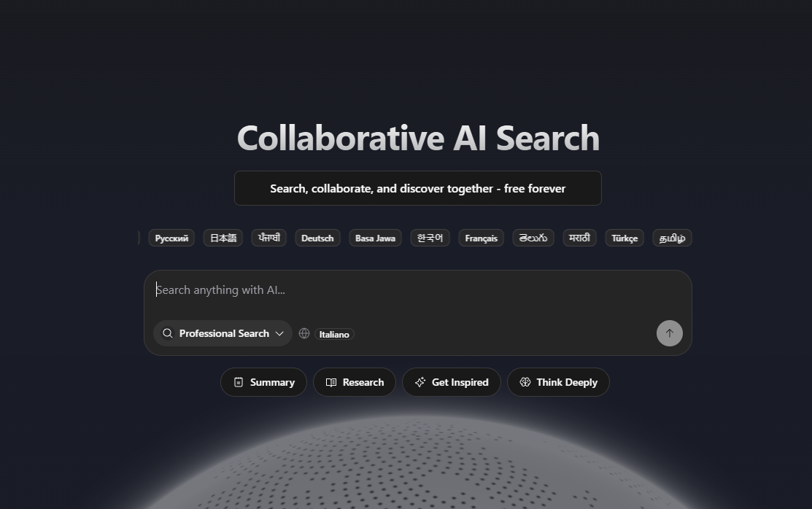Image resolution: width=812 pixels, height=509 pixels.
Task: Pick the 한국어 language chip
Action: pyautogui.click(x=430, y=238)
